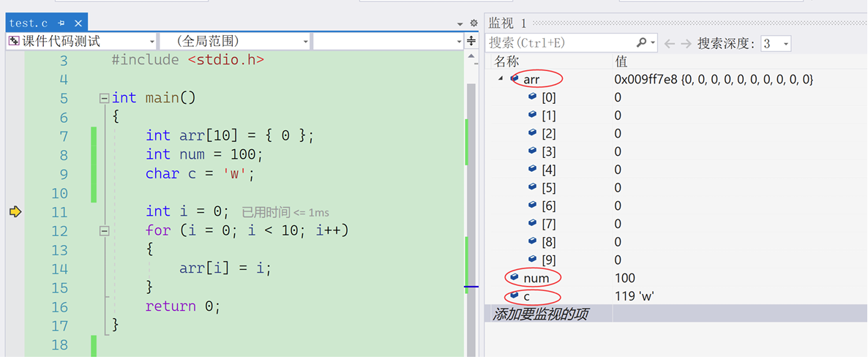
Task: Click the yellow execution pointer arrow
Action: [15, 211]
